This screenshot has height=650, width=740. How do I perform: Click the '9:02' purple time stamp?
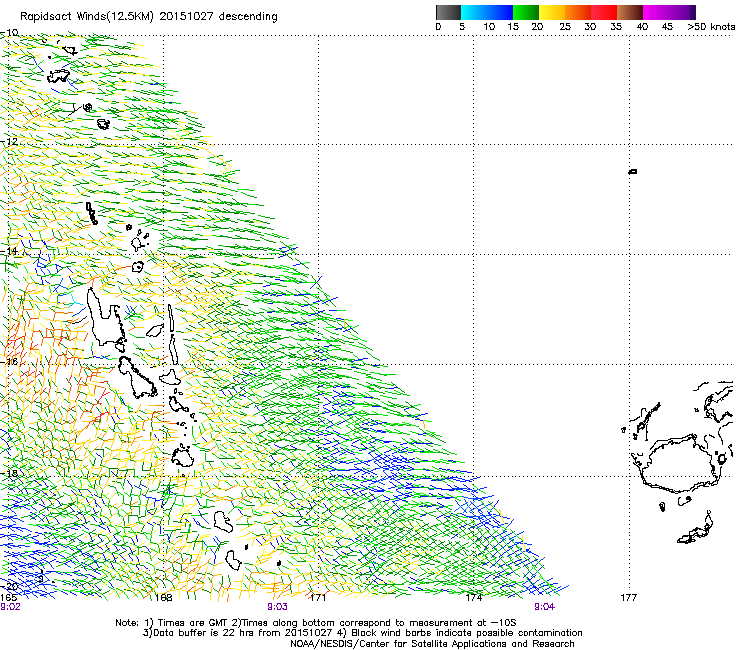click(x=10, y=607)
